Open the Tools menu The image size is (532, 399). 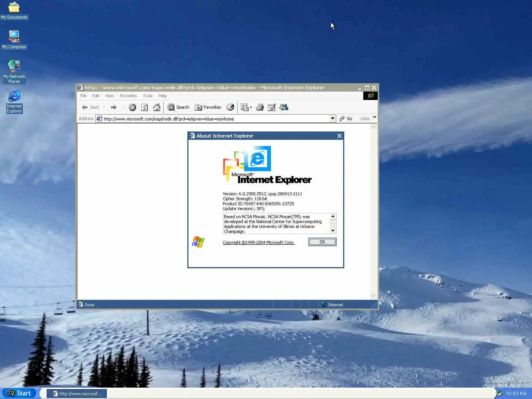tap(148, 96)
